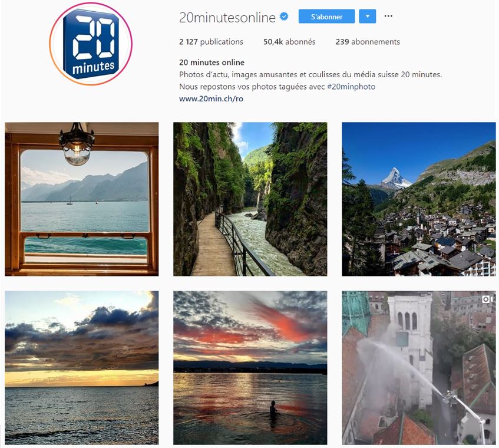Open the firefighters church video post

coord(419,368)
